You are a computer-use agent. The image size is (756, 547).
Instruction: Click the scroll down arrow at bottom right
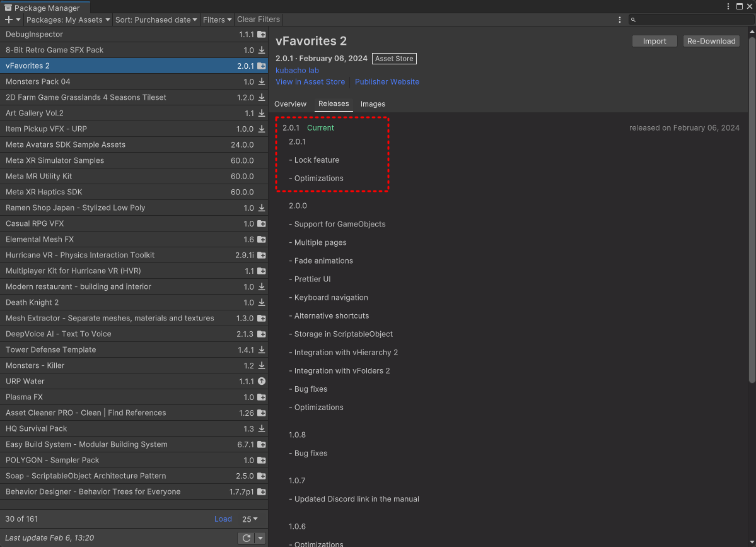coord(752,543)
